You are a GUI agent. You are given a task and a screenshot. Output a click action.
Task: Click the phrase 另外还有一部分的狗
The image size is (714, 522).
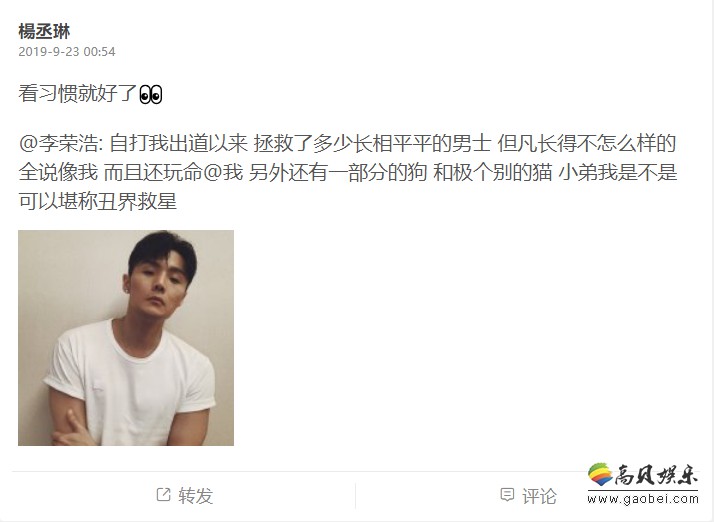coord(338,173)
